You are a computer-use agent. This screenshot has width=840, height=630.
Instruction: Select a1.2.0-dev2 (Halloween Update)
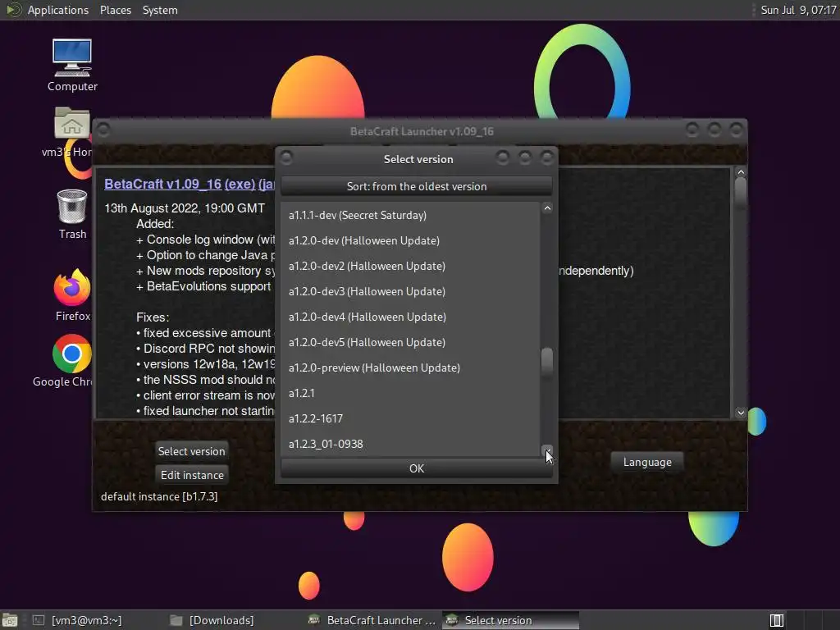[x=410, y=267]
